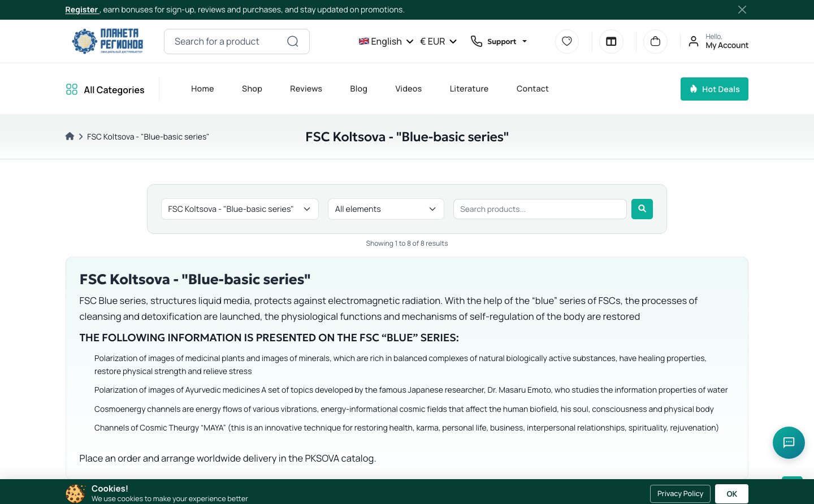Open the English language dropdown

tap(386, 41)
